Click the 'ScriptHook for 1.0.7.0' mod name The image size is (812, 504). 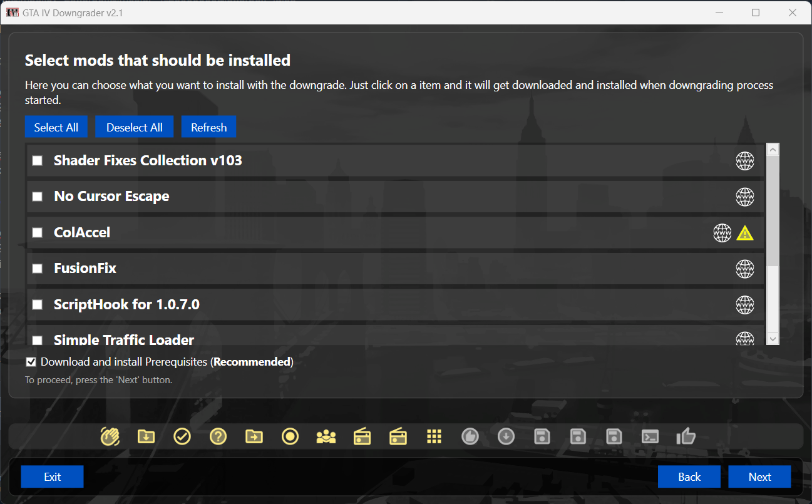click(126, 305)
